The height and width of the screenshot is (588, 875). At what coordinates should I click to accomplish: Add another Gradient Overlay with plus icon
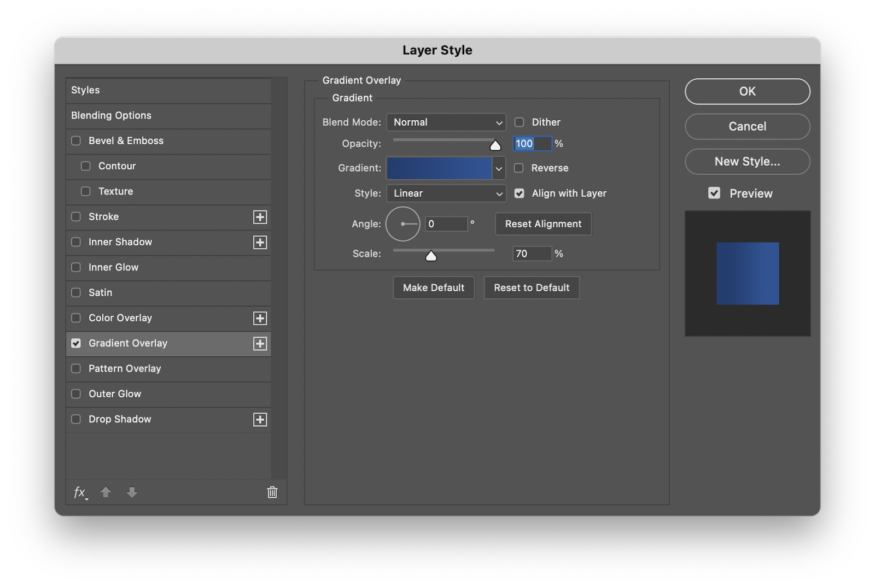(x=260, y=343)
